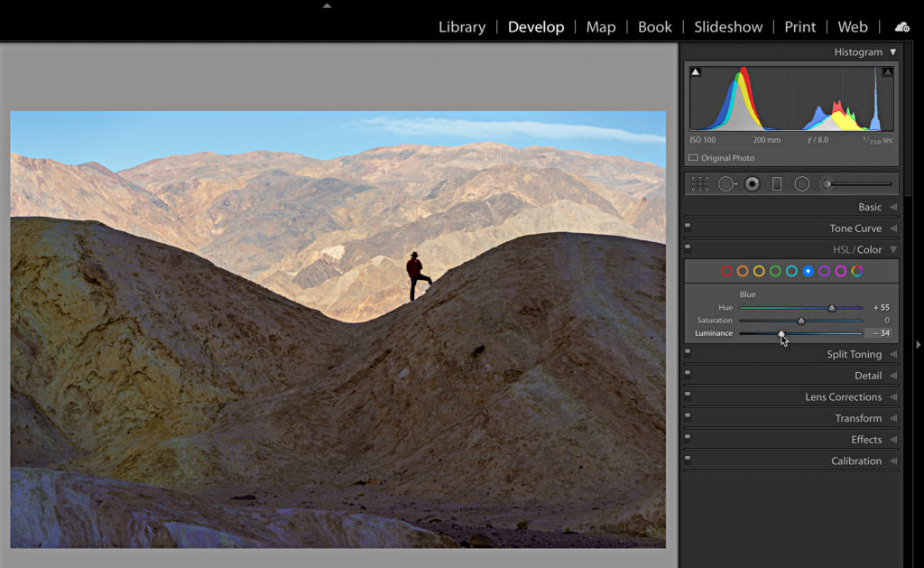
Task: Toggle the Calibration panel switch
Action: point(688,458)
